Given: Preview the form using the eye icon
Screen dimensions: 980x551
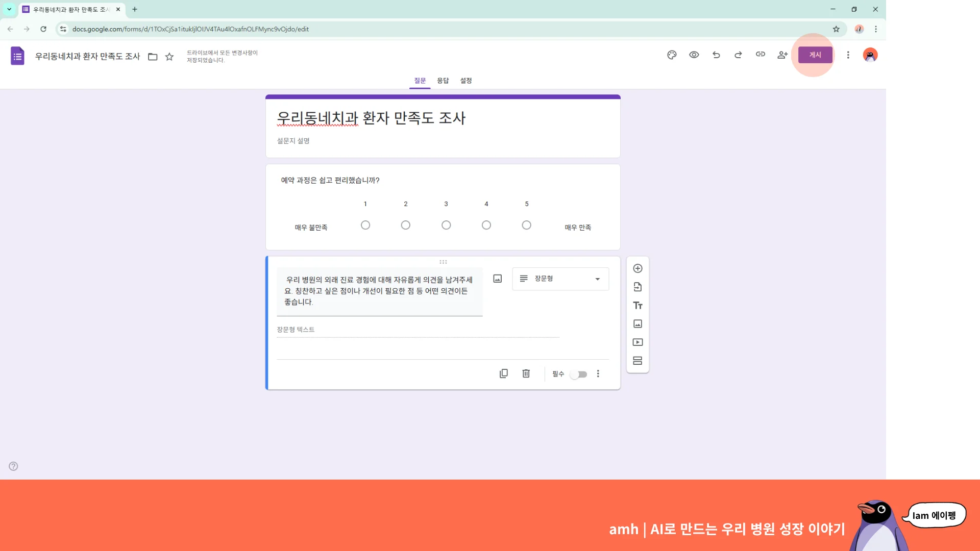Looking at the screenshot, I should [694, 55].
